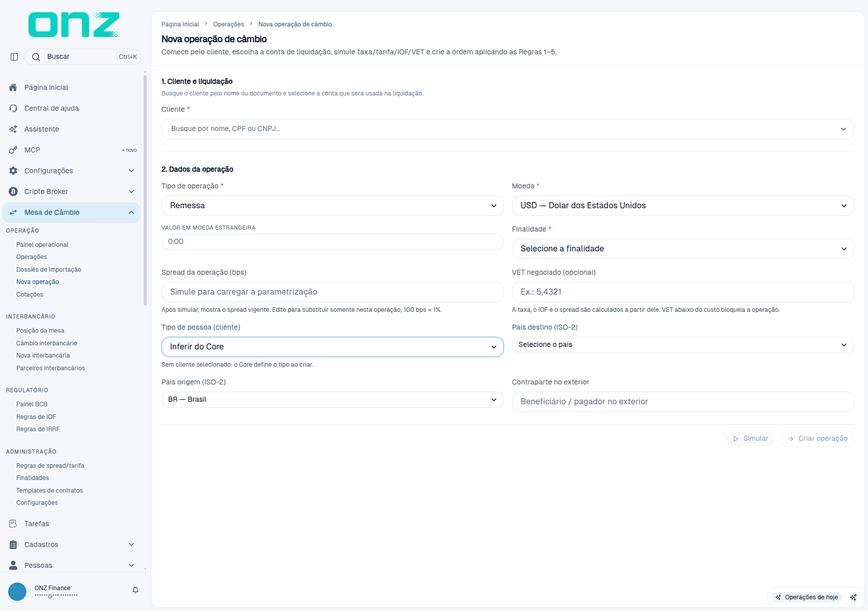The height and width of the screenshot is (611, 868).
Task: Click the Contraparte no exterior field
Action: pyautogui.click(x=683, y=402)
